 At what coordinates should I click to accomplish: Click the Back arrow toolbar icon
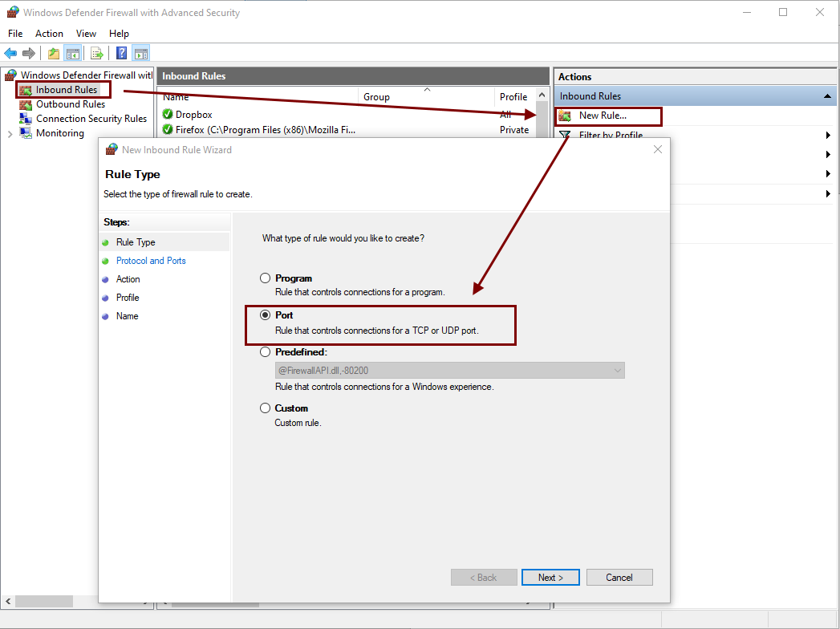click(10, 54)
